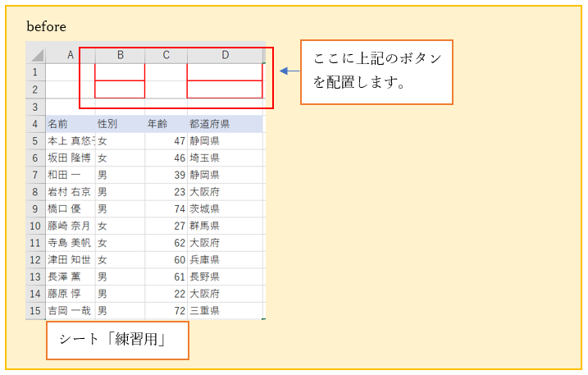
Task: Click the 名前 header cell
Action: click(x=70, y=124)
